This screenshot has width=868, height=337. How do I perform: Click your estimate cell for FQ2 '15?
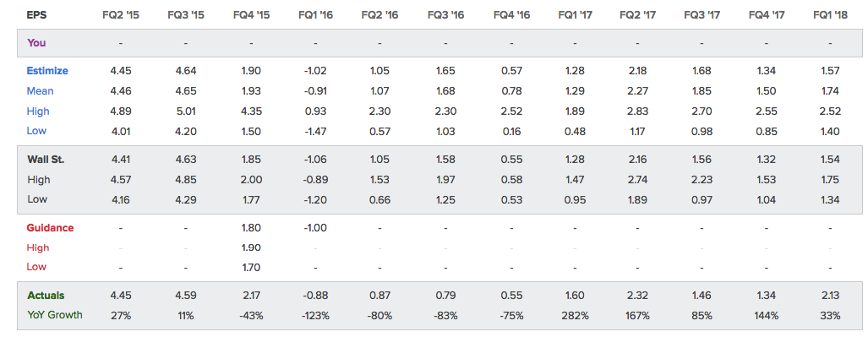(120, 42)
